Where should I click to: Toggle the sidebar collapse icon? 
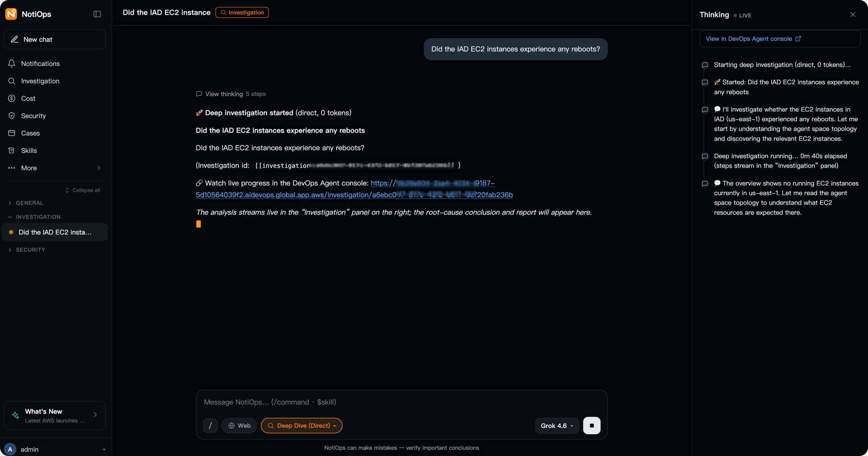97,14
